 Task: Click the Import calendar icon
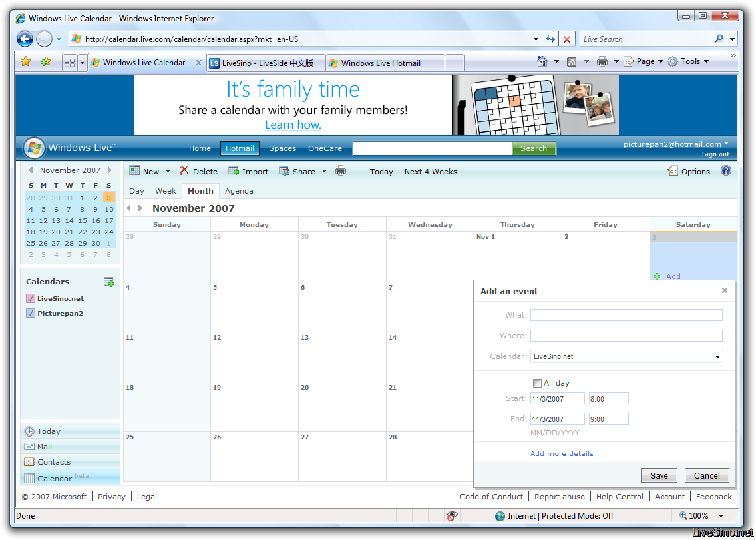coord(234,171)
